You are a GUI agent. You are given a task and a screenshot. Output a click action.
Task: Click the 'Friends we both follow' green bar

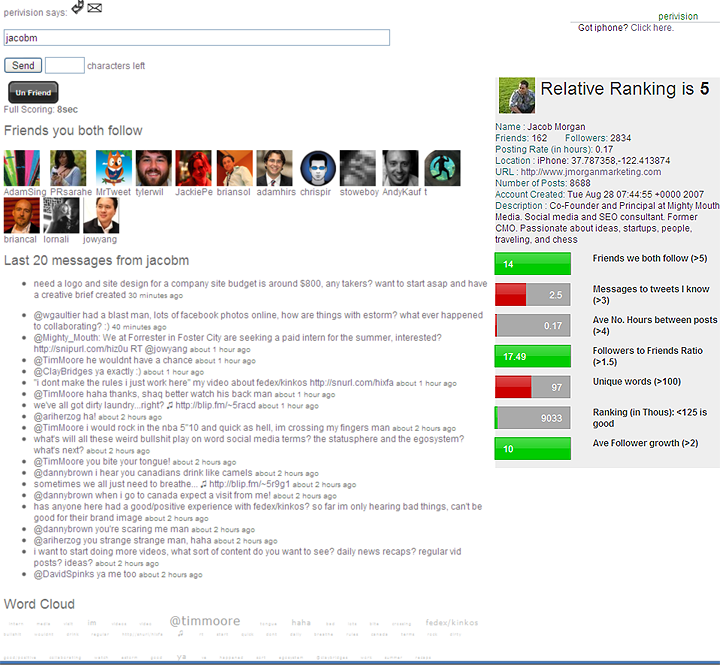tap(533, 264)
